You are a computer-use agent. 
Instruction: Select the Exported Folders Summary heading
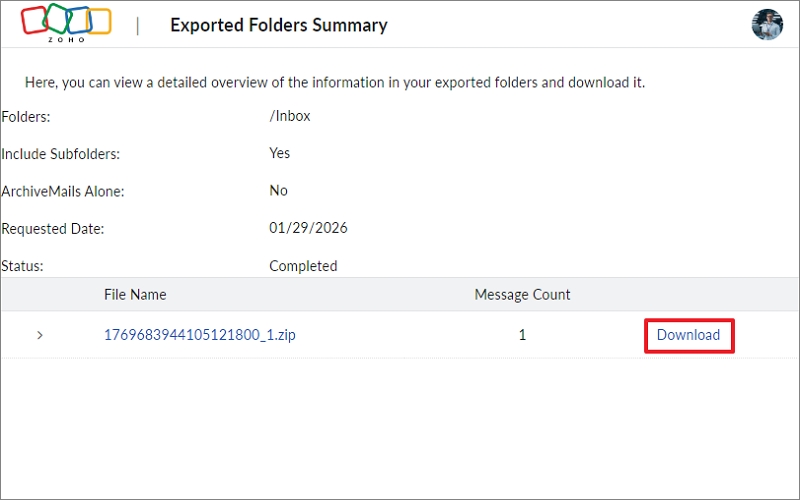pos(279,25)
